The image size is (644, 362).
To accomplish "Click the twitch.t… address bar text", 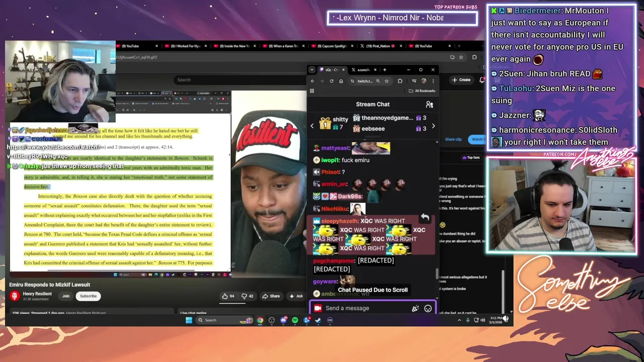I will coord(365,81).
